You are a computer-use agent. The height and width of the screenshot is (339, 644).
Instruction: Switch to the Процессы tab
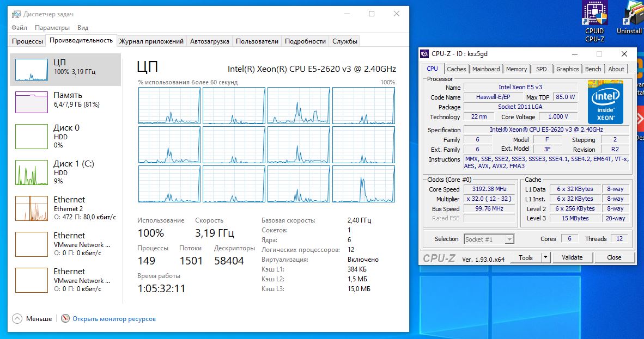[x=27, y=41]
